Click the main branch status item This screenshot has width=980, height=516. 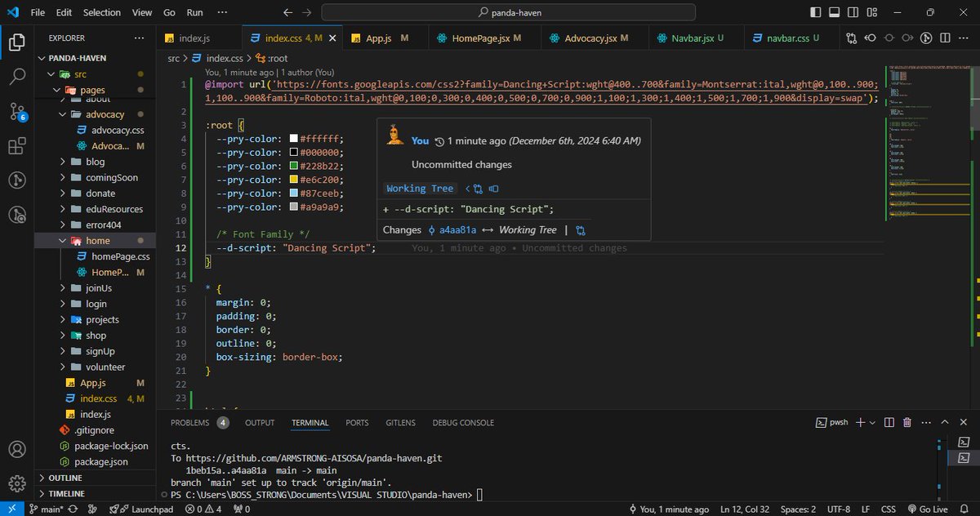point(47,509)
